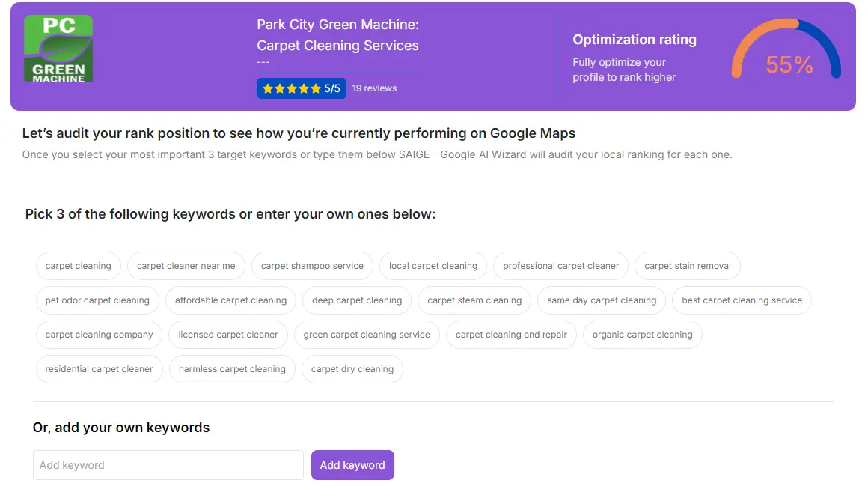The height and width of the screenshot is (486, 868).
Task: Select 'organic carpet cleaning' chip
Action: (642, 335)
